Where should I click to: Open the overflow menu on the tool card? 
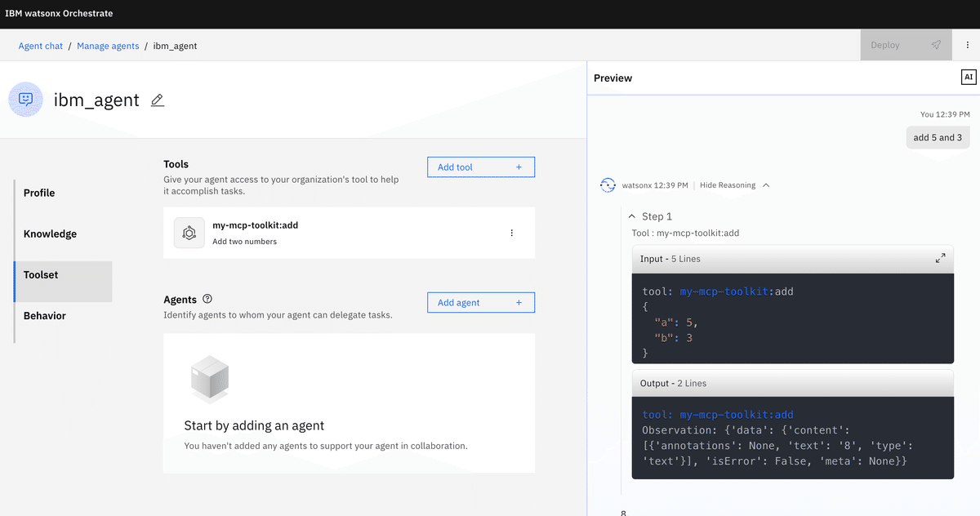[x=512, y=233]
